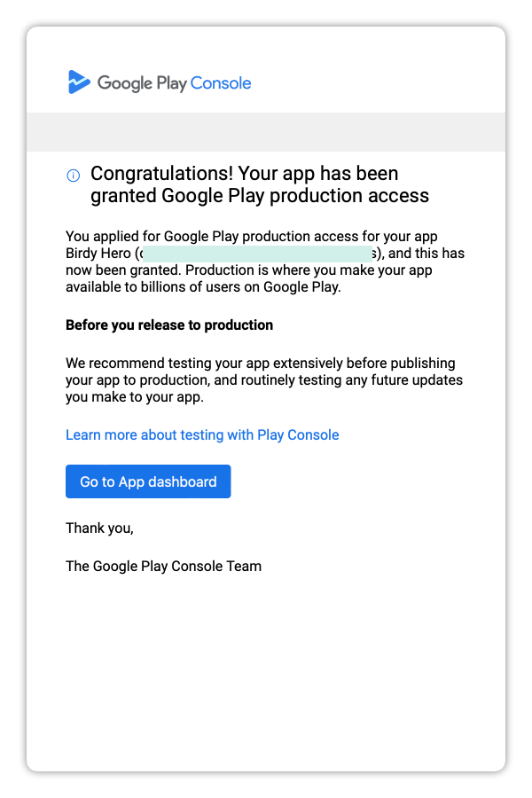
Task: Click the redacted package name highlight
Action: [258, 254]
